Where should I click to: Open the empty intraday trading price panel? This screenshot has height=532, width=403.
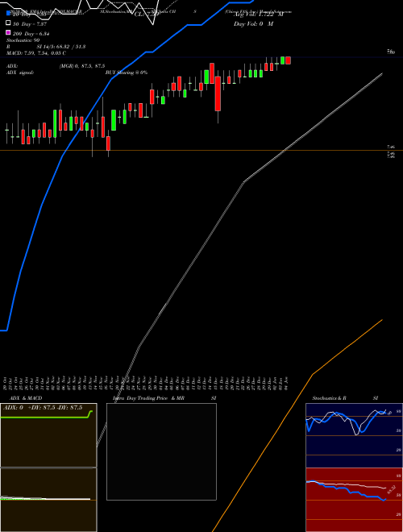tap(161, 451)
